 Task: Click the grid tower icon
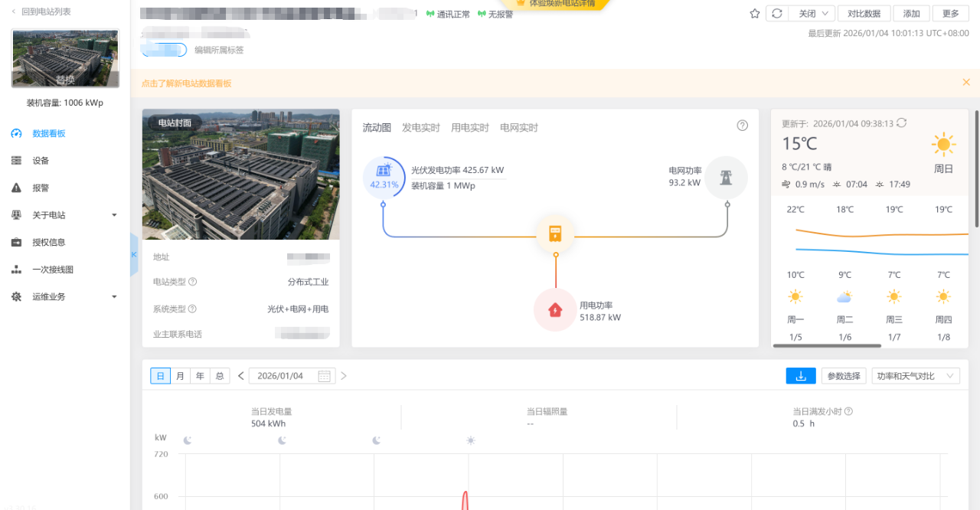pyautogui.click(x=726, y=177)
